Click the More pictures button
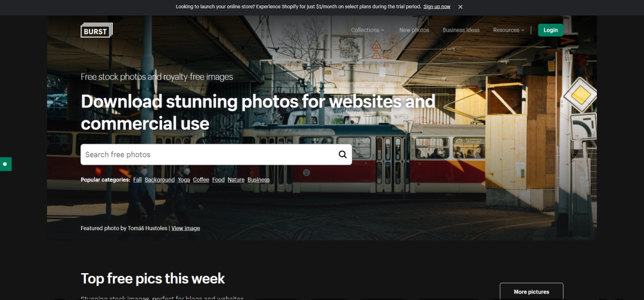Image resolution: width=644 pixels, height=300 pixels. point(531,292)
